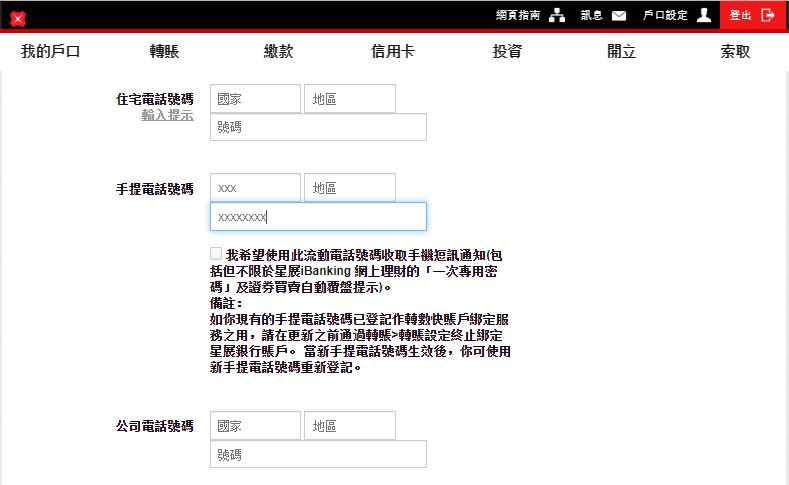Open the 開立 menu

pos(621,52)
